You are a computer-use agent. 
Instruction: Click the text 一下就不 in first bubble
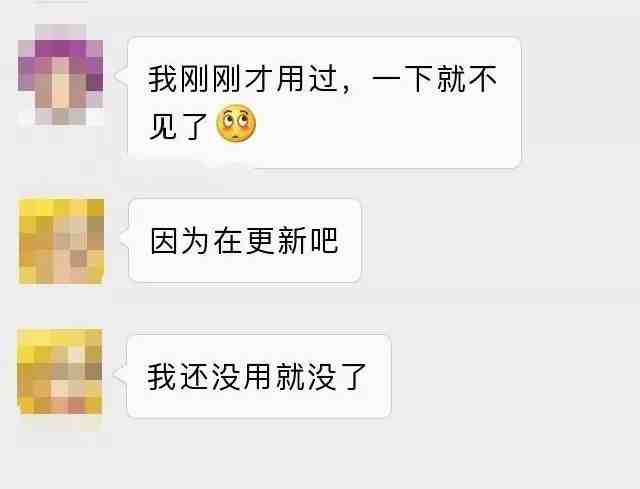pos(435,79)
